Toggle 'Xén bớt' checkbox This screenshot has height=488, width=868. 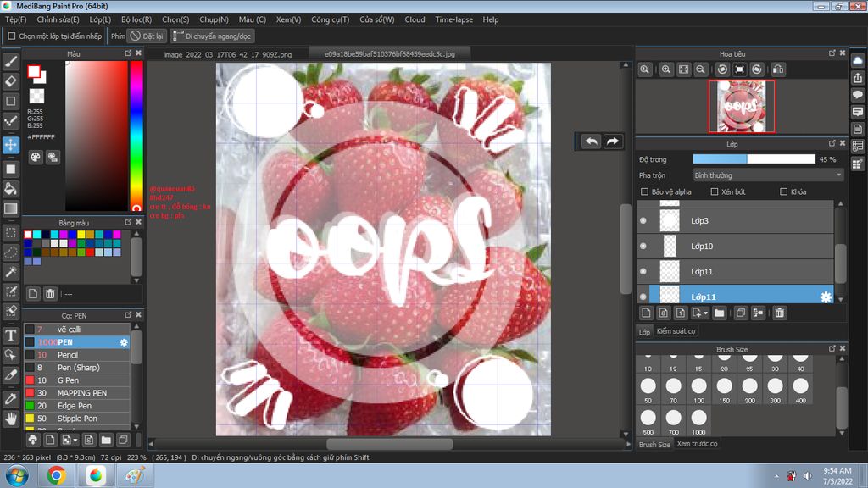click(x=714, y=192)
